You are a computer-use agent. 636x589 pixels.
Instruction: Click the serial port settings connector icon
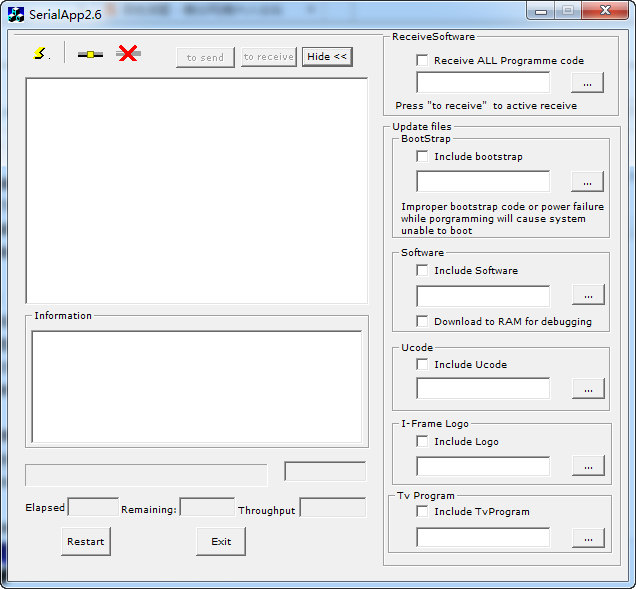point(90,54)
